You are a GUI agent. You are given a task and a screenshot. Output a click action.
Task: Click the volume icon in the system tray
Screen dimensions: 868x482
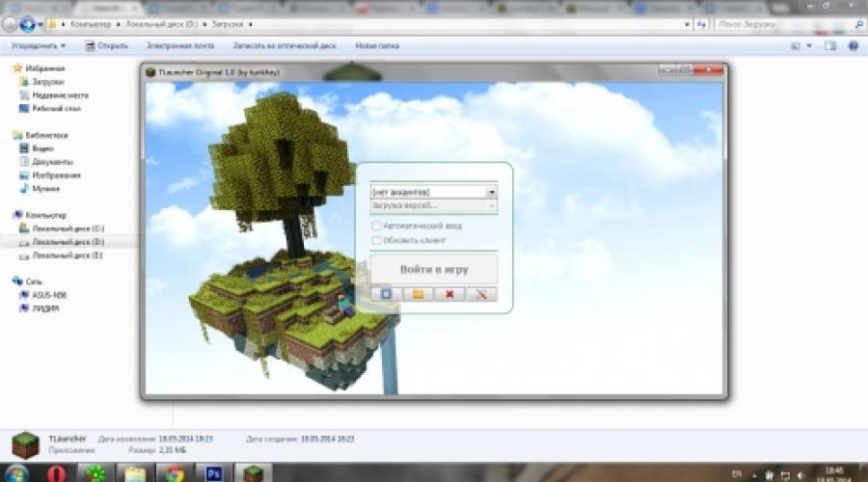click(x=800, y=475)
